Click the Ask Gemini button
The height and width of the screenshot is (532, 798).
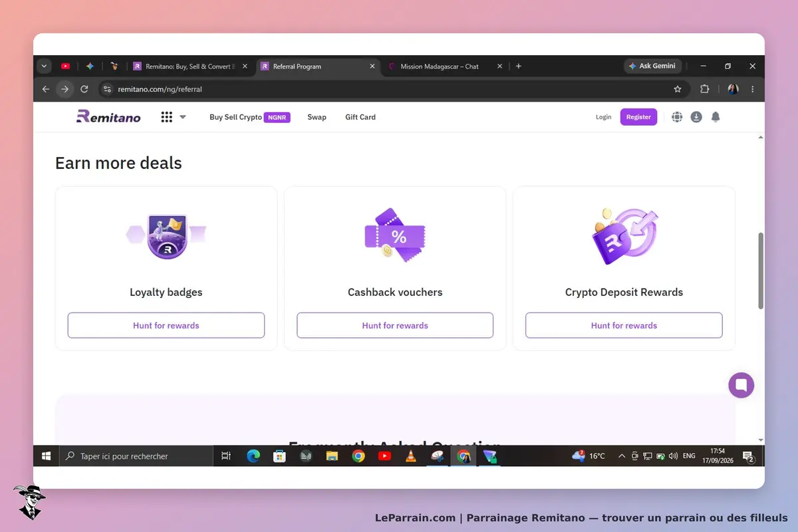652,66
